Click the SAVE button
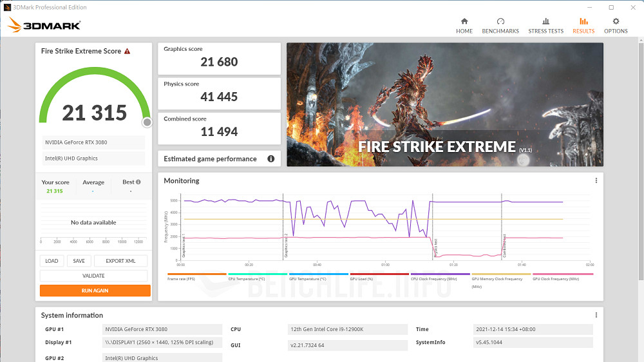The image size is (644, 362). click(79, 261)
